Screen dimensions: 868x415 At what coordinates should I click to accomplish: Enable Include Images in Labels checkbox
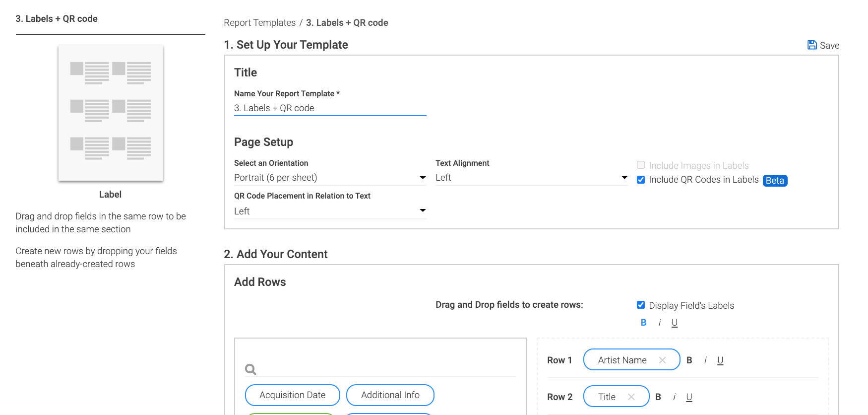tap(641, 165)
